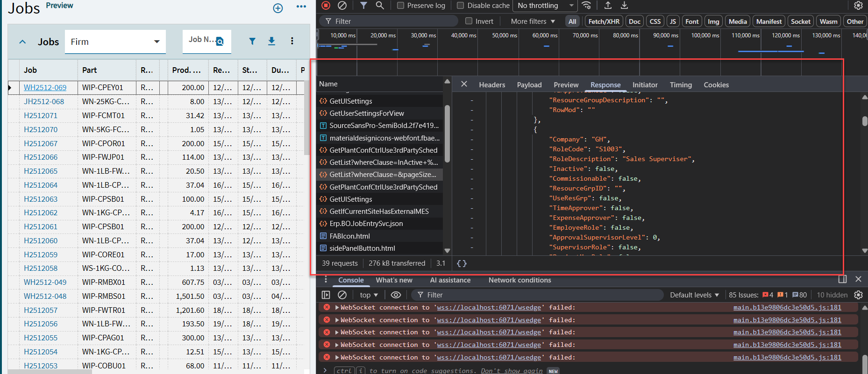Click the stop recording network log icon
This screenshot has height=374, width=868.
click(x=326, y=6)
